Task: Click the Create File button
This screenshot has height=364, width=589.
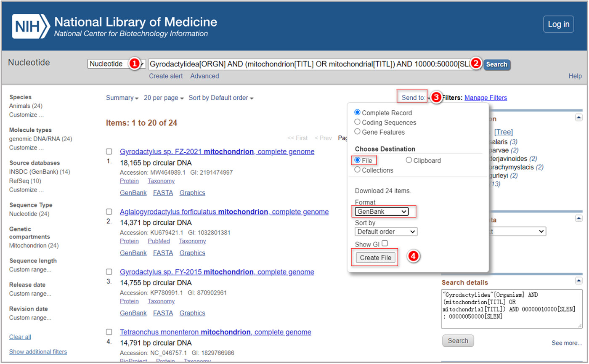Action: tap(376, 258)
